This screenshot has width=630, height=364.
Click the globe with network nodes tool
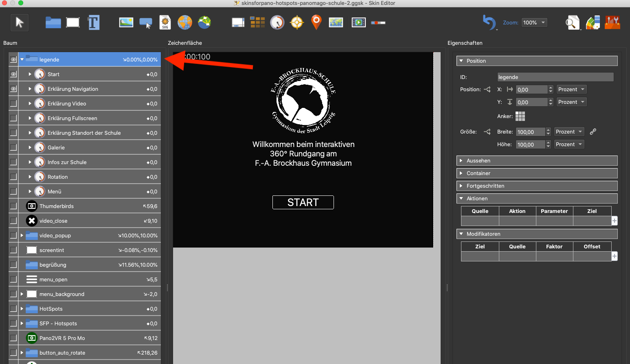pyautogui.click(x=204, y=22)
